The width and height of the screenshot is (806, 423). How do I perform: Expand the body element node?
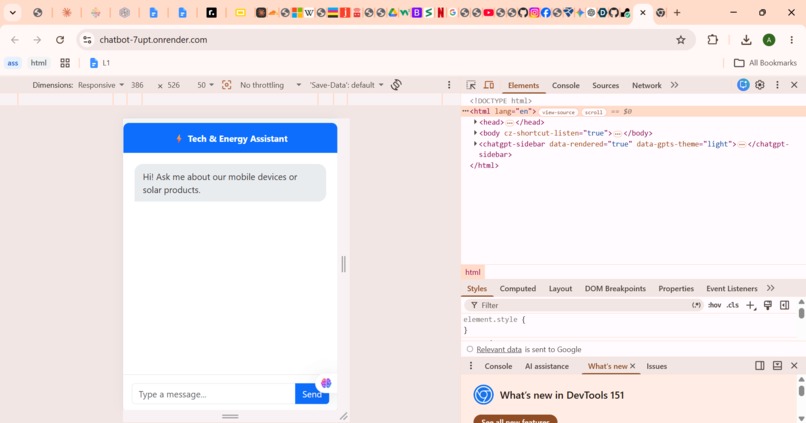475,133
